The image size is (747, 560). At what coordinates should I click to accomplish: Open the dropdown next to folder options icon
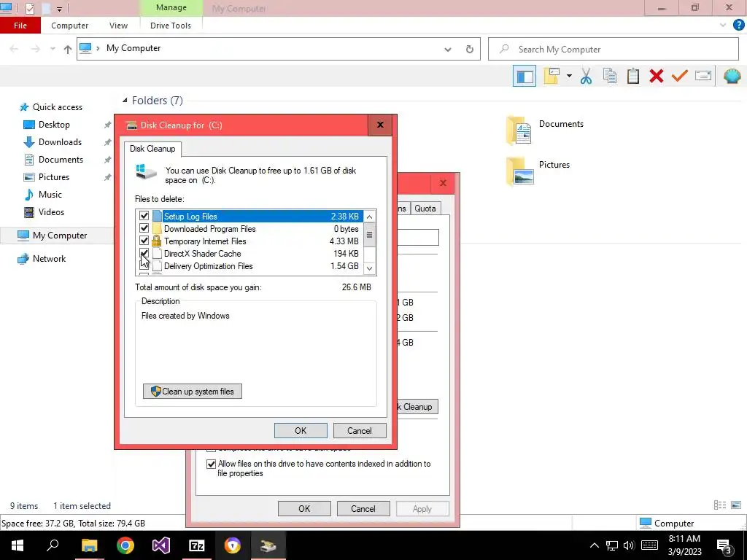tap(569, 76)
